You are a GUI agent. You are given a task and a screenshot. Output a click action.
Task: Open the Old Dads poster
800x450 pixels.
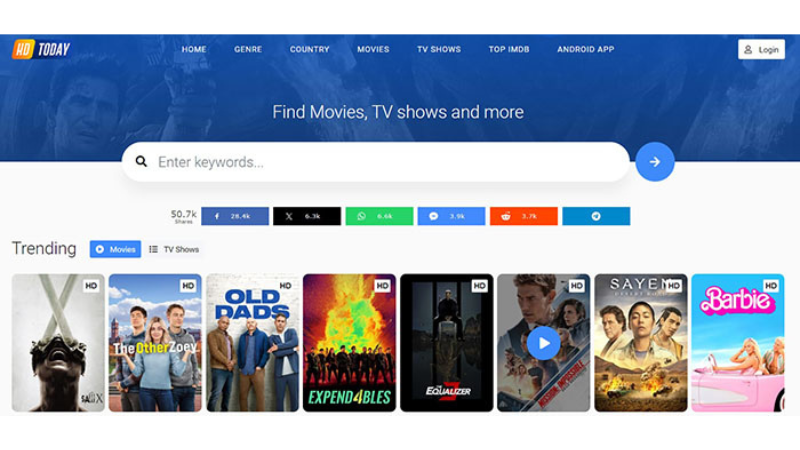coord(253,343)
